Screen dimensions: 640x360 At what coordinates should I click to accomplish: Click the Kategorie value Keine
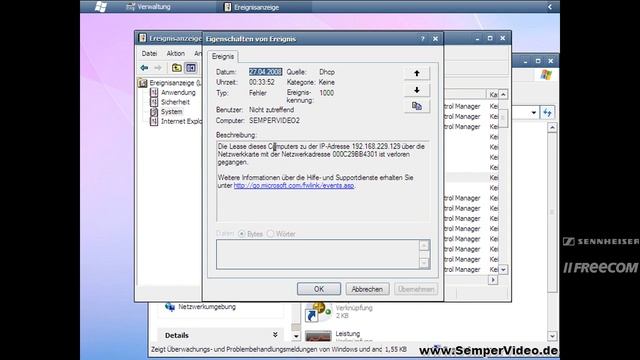pyautogui.click(x=327, y=82)
